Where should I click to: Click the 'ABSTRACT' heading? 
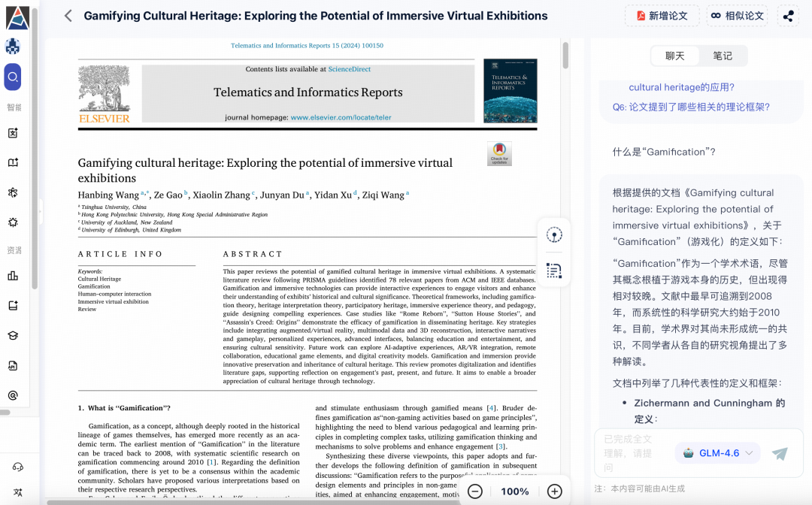tap(253, 254)
